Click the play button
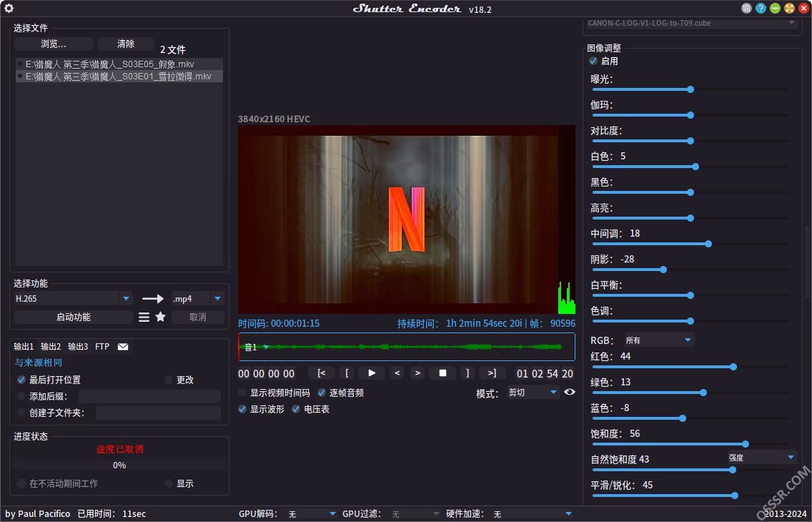The height and width of the screenshot is (522, 812). pyautogui.click(x=371, y=373)
